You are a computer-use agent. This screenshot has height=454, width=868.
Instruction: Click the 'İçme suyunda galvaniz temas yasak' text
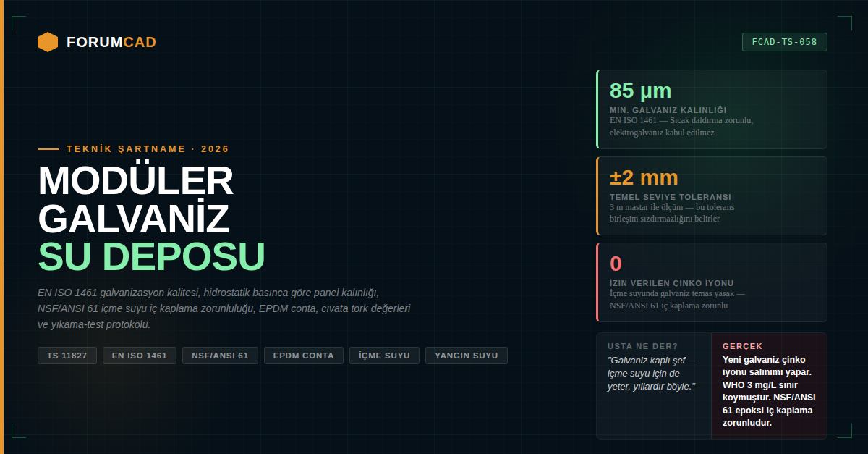point(677,300)
